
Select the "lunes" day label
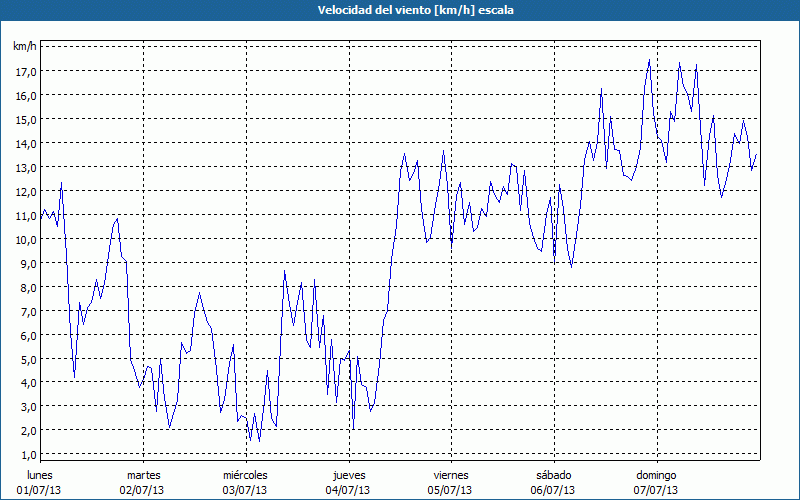click(x=39, y=475)
